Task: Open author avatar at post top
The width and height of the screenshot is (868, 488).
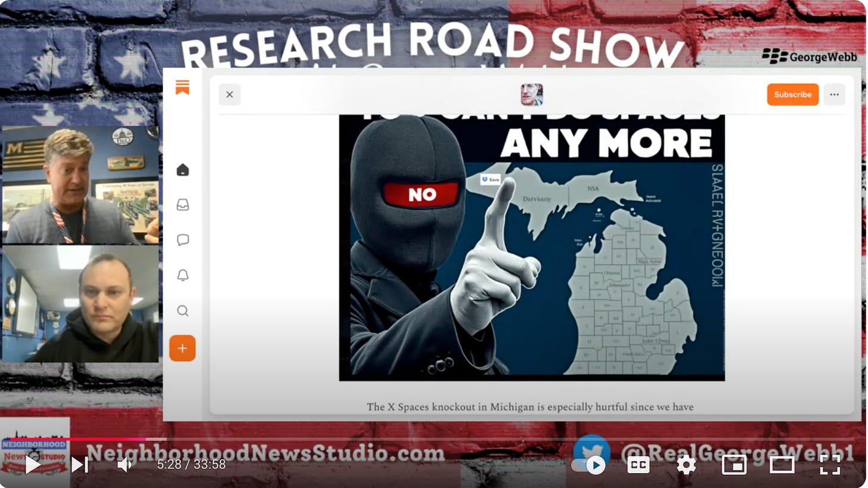Action: (532, 94)
